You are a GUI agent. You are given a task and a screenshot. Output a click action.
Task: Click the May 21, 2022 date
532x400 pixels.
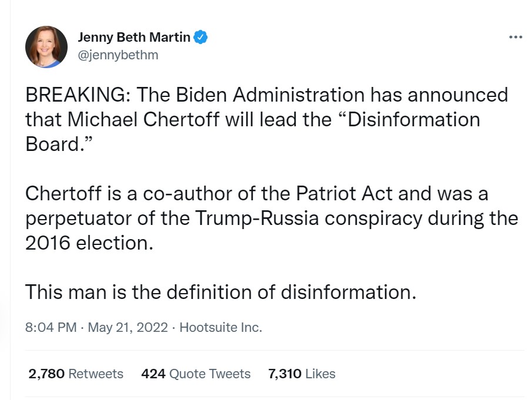pos(127,327)
